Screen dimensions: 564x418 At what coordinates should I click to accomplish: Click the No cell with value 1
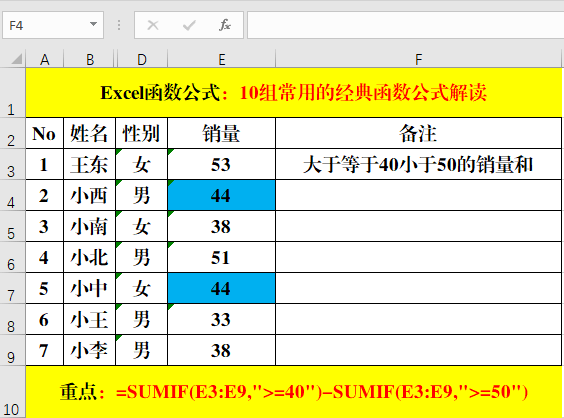coord(45,164)
